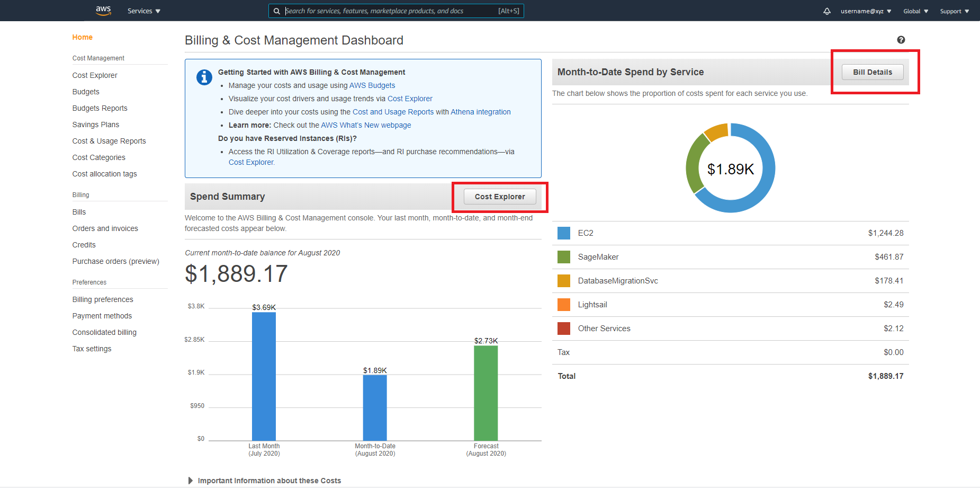Open the Global region dropdown
Image resolution: width=980 pixels, height=488 pixels.
(x=915, y=11)
